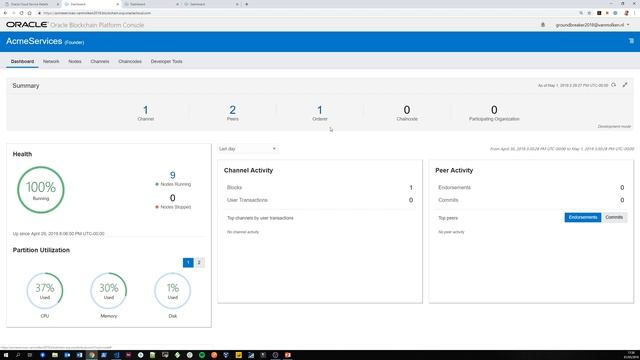
Task: Select the Dashboard tab
Action: pos(22,61)
